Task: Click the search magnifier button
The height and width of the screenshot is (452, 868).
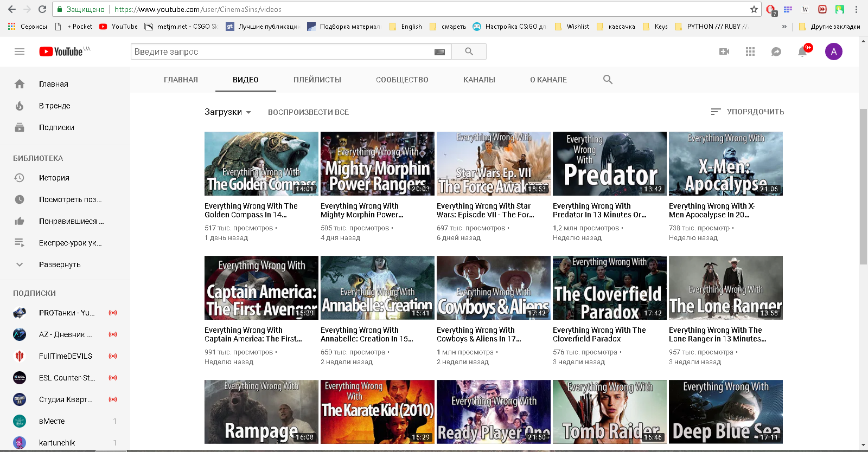Action: (469, 51)
